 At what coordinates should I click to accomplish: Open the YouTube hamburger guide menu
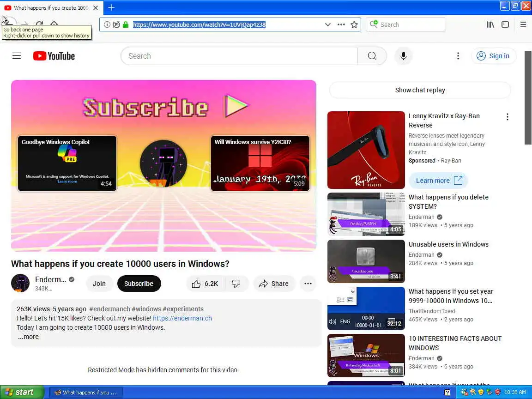point(17,56)
